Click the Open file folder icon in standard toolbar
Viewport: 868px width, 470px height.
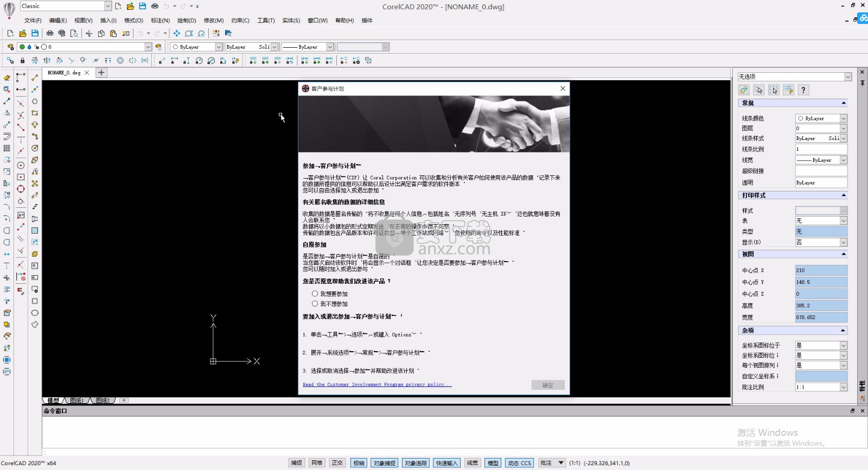coord(23,34)
